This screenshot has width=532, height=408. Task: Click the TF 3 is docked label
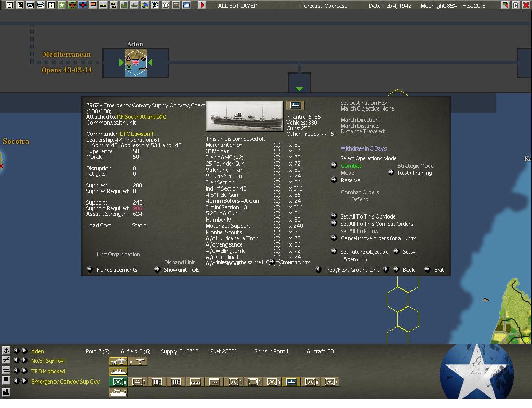[48, 371]
